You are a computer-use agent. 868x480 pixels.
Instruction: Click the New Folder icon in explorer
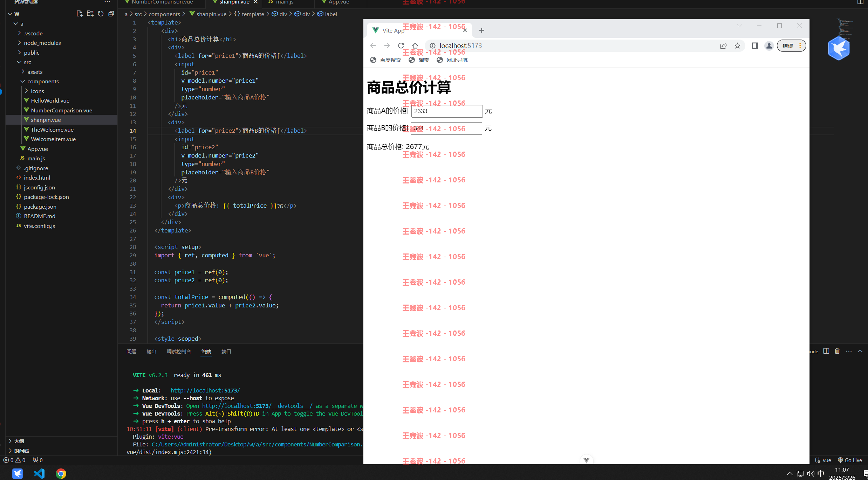click(x=90, y=14)
